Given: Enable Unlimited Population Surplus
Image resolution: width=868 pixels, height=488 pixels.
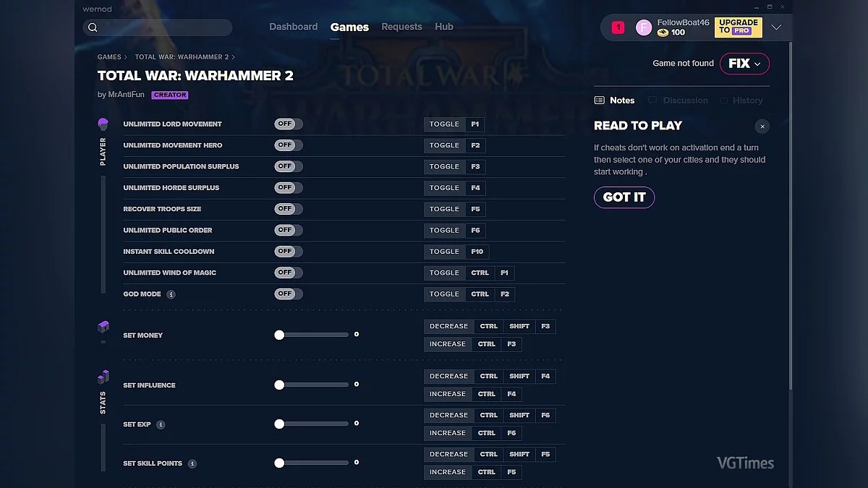Looking at the screenshot, I should click(x=289, y=166).
